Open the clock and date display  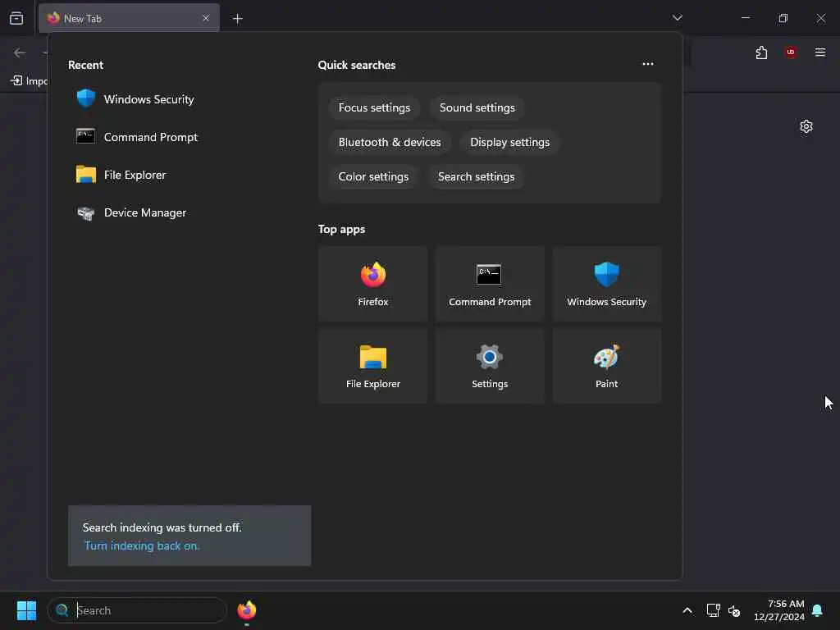(x=779, y=610)
